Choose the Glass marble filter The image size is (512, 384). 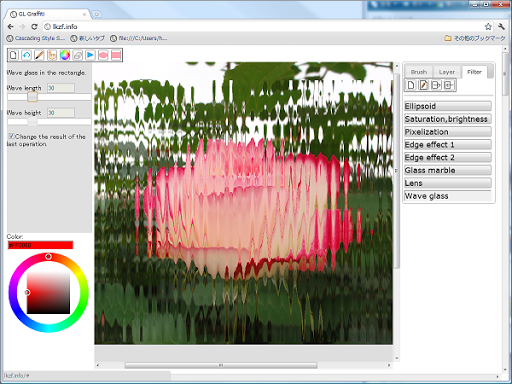click(448, 170)
